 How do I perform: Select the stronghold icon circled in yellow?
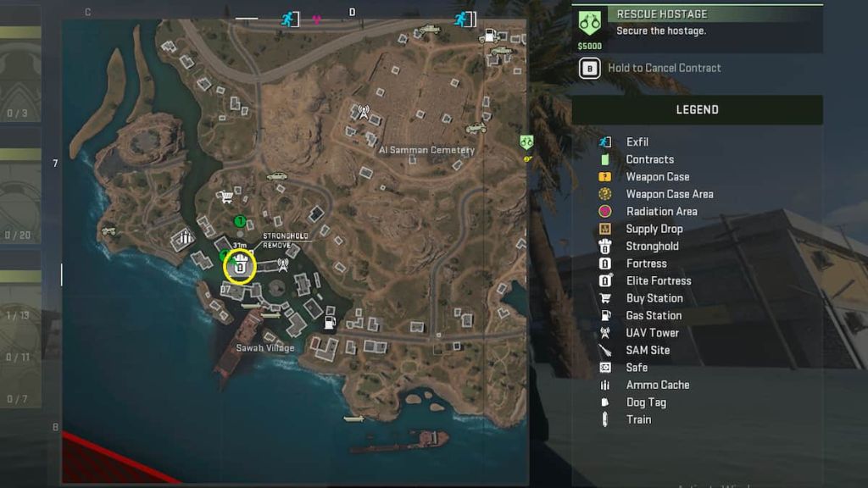tap(240, 266)
